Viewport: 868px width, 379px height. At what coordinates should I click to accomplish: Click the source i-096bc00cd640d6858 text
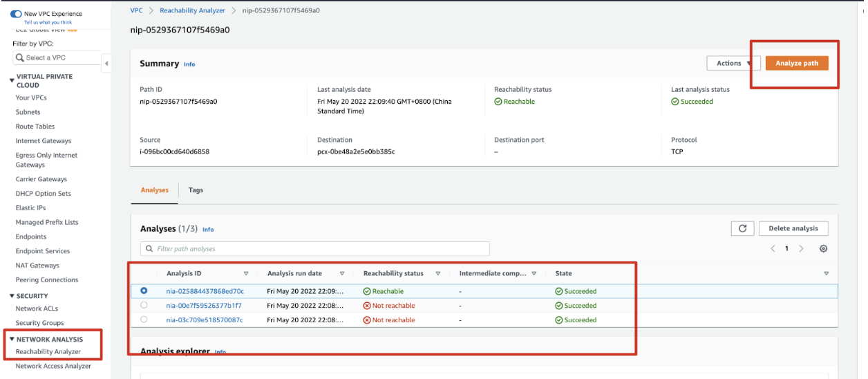pyautogui.click(x=174, y=151)
